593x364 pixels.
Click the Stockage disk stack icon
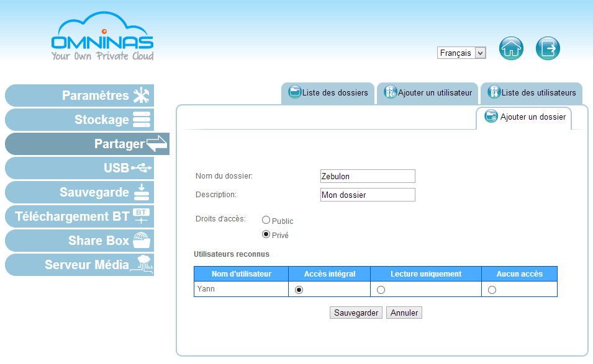click(142, 119)
